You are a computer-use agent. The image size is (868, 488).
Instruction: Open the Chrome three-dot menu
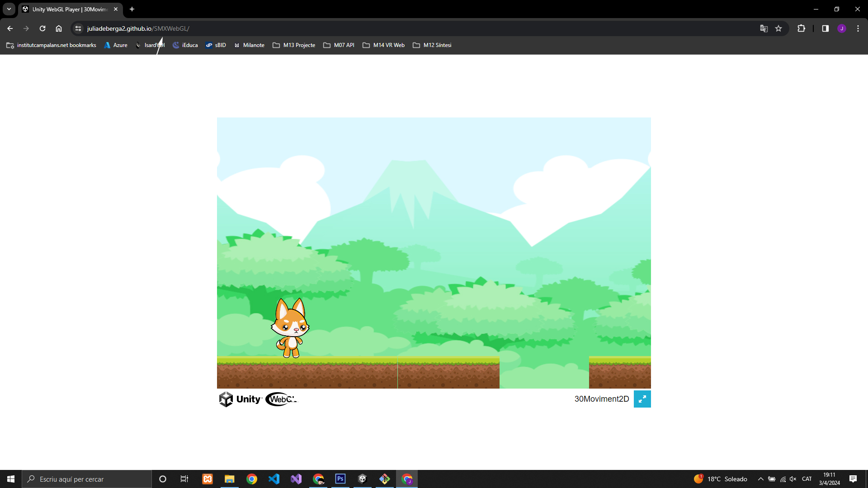click(x=858, y=28)
